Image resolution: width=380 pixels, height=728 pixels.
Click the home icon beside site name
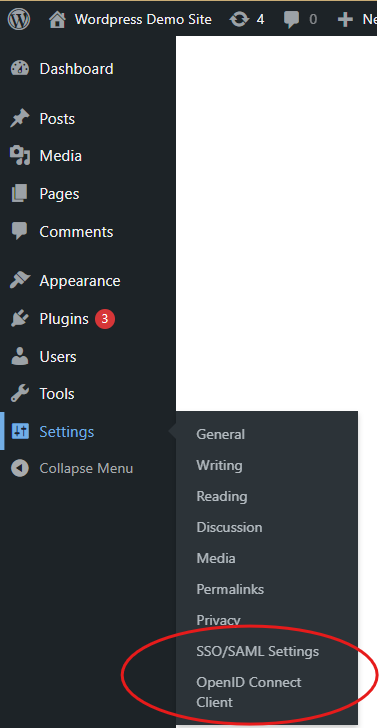click(x=57, y=20)
